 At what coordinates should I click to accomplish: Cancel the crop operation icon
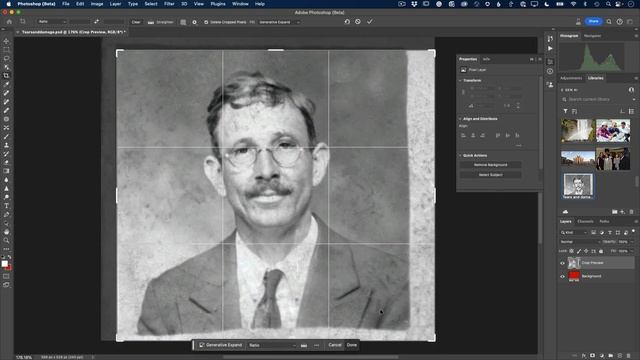point(358,22)
